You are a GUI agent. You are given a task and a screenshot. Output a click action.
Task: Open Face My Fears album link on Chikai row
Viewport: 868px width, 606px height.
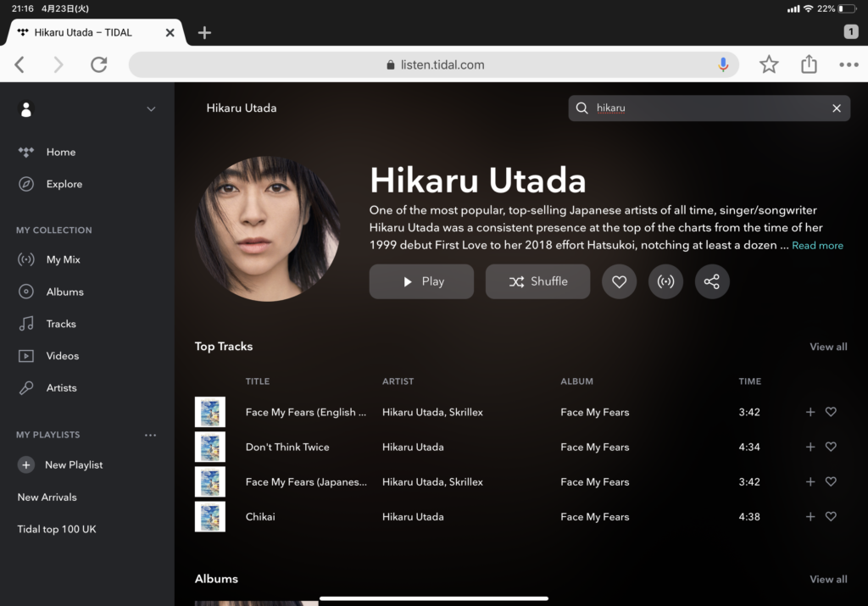594,517
